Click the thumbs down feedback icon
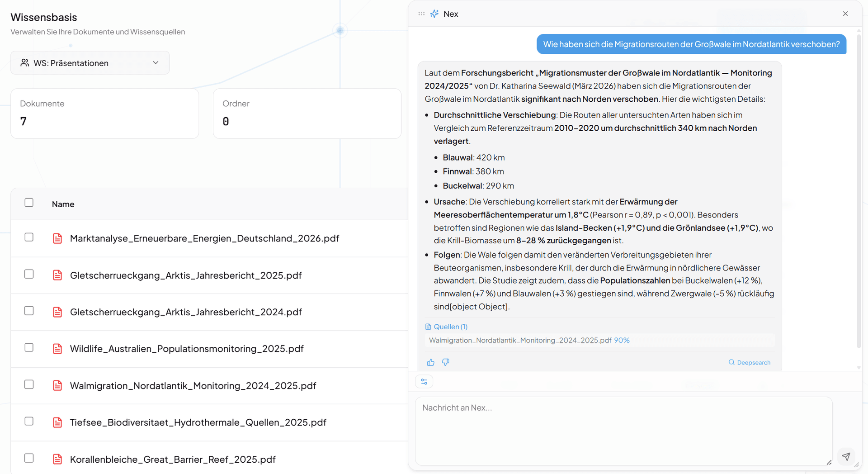Viewport: 868px width, 474px height. click(446, 362)
